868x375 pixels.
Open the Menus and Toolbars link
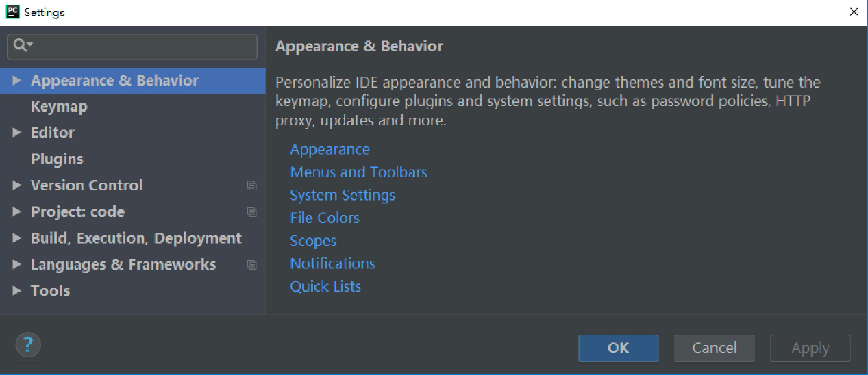click(x=358, y=172)
